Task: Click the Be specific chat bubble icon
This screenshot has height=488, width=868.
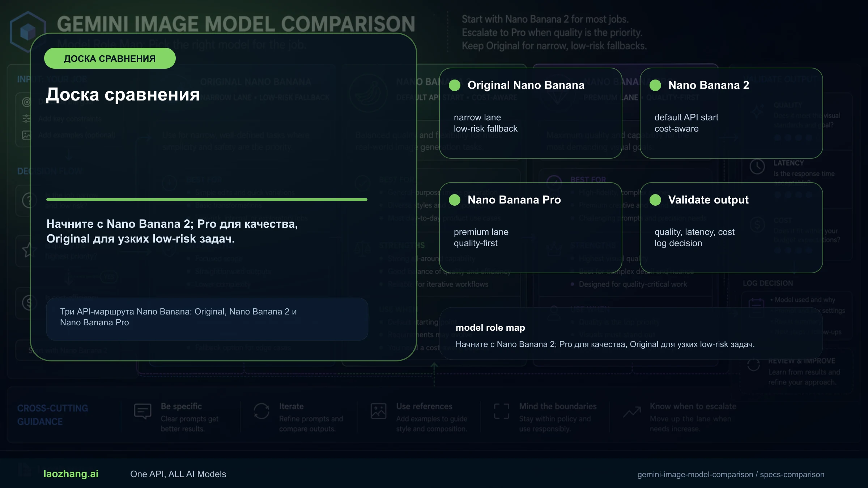Action: click(x=142, y=411)
